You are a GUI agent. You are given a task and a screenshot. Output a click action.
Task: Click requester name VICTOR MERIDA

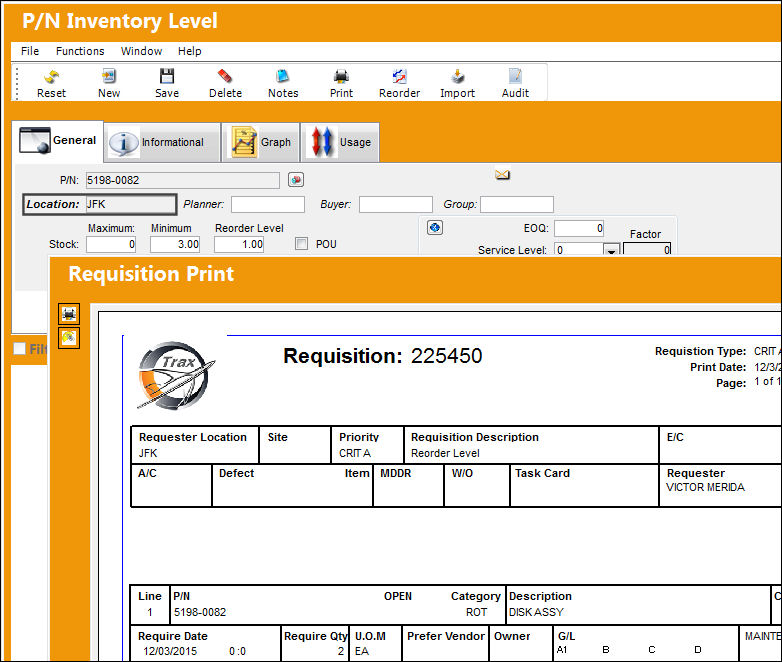[x=705, y=487]
